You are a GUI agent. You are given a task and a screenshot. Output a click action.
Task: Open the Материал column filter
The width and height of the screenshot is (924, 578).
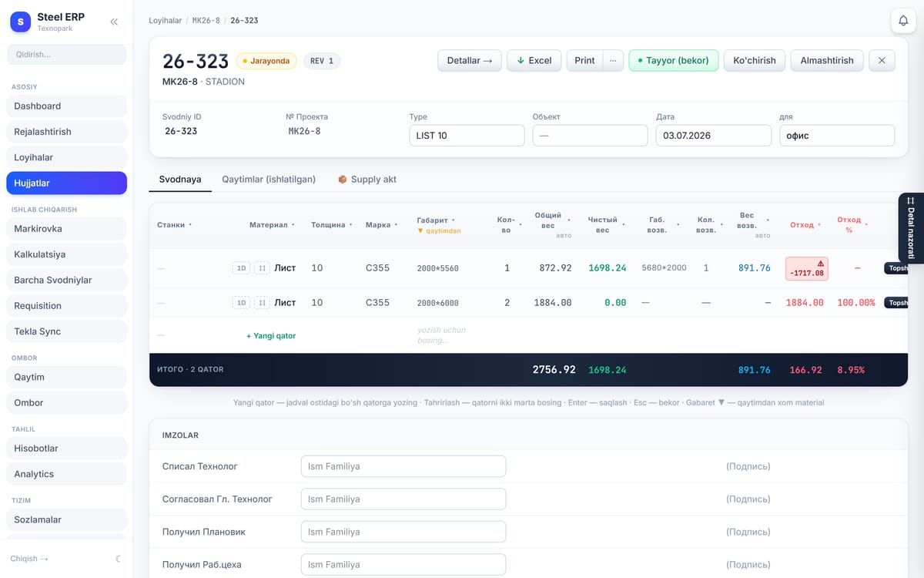[x=293, y=225]
